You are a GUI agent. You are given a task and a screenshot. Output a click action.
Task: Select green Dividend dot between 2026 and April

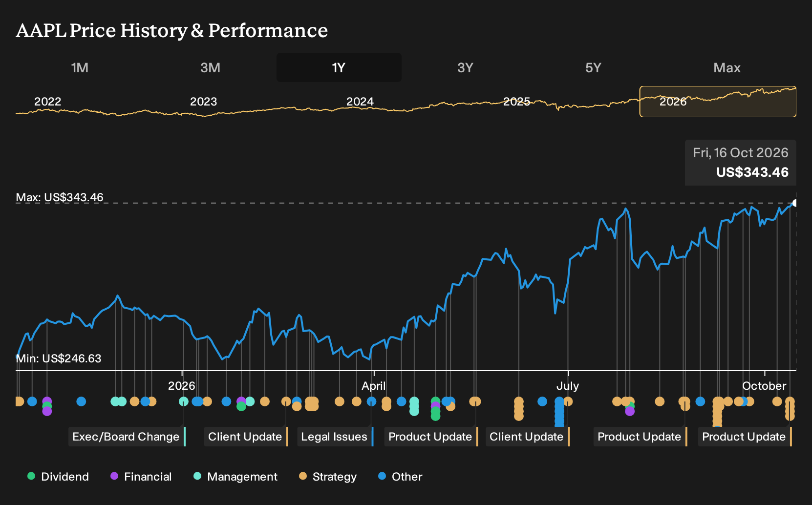241,406
